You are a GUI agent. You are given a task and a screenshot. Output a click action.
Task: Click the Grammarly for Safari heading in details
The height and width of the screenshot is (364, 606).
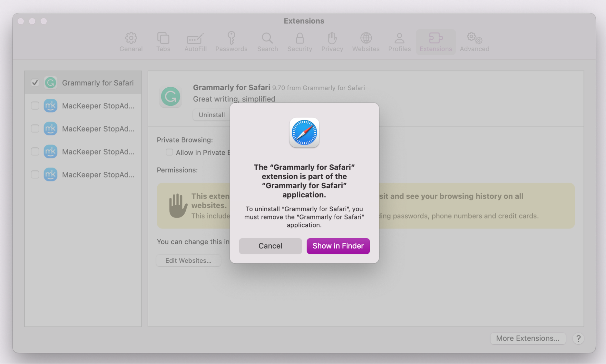click(x=231, y=88)
